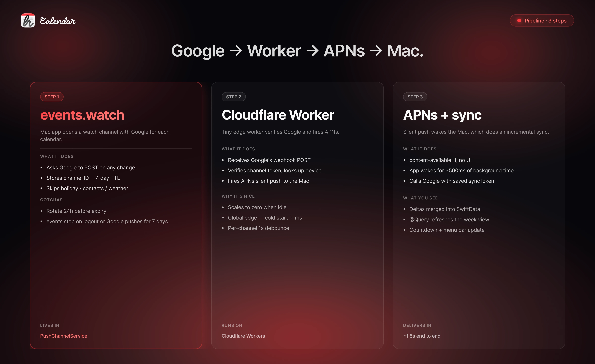Click the APNs + sync heading
This screenshot has width=595, height=364.
pyautogui.click(x=442, y=115)
